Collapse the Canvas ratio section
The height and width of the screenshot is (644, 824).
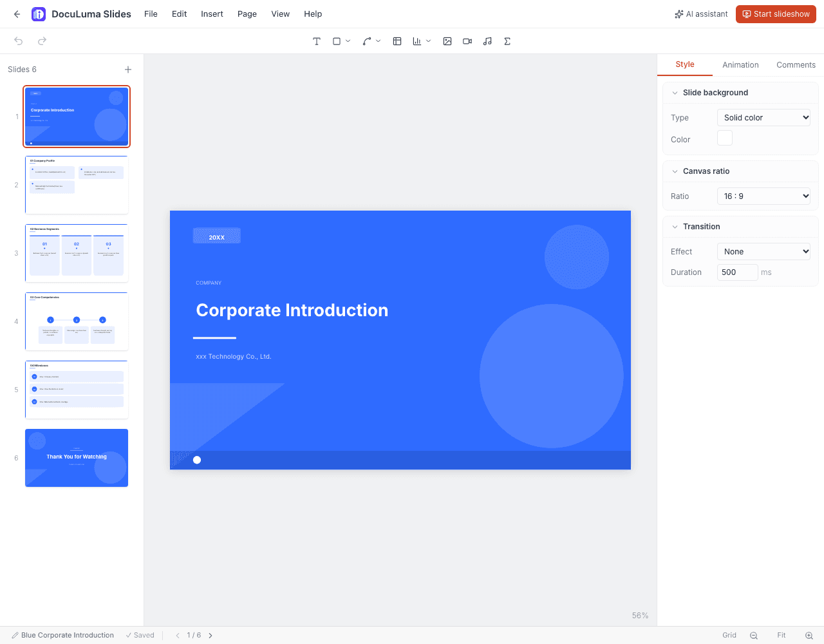(x=675, y=171)
